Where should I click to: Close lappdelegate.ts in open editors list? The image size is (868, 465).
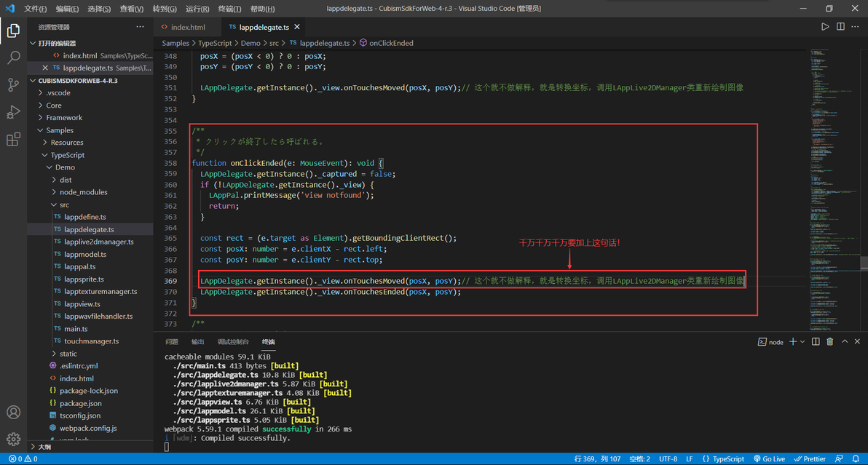tap(45, 68)
